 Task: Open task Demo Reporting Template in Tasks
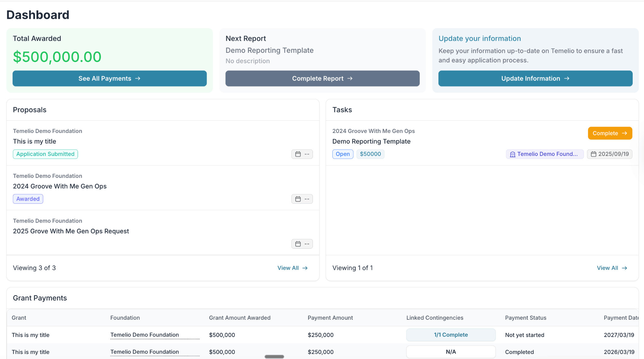tap(371, 141)
